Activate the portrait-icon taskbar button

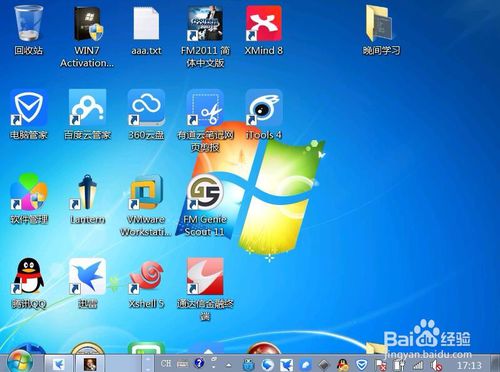tap(90, 363)
